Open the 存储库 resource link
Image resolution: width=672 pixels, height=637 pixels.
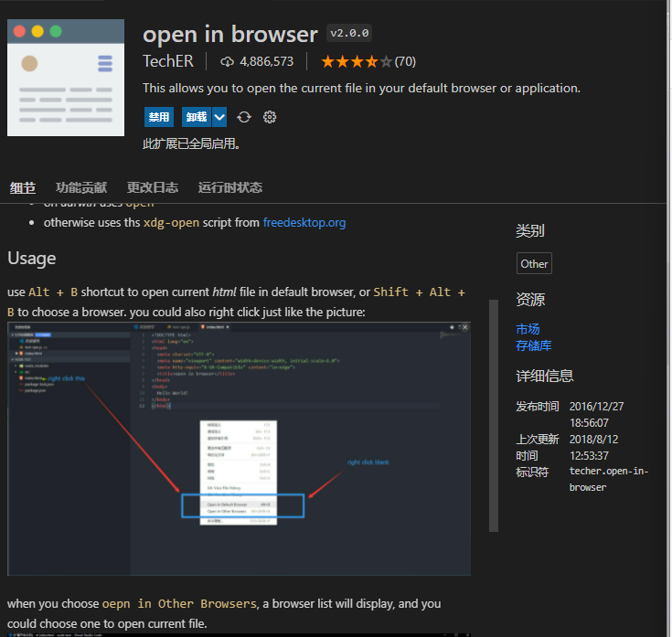point(534,345)
